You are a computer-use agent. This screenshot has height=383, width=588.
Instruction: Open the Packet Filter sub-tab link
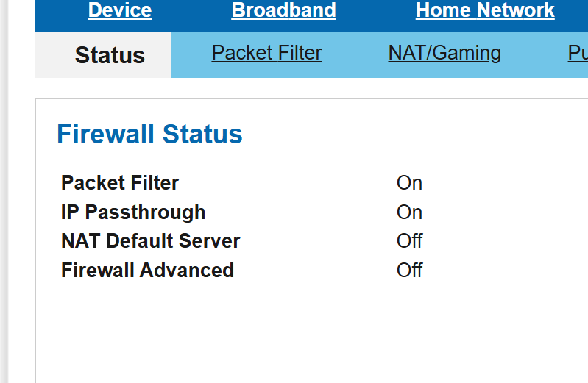pyautogui.click(x=266, y=53)
